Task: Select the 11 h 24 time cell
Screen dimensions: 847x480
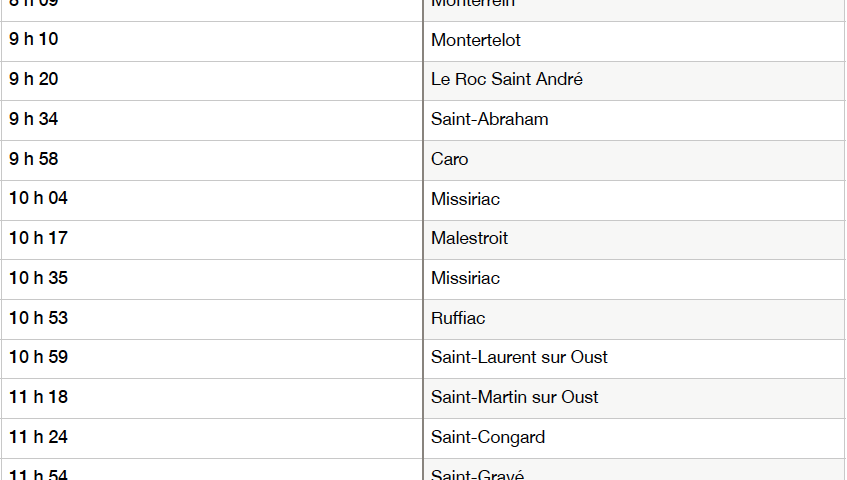Action: [x=39, y=437]
